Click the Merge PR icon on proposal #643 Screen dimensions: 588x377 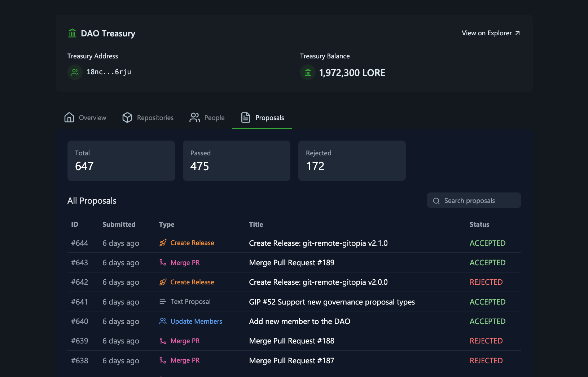(163, 262)
